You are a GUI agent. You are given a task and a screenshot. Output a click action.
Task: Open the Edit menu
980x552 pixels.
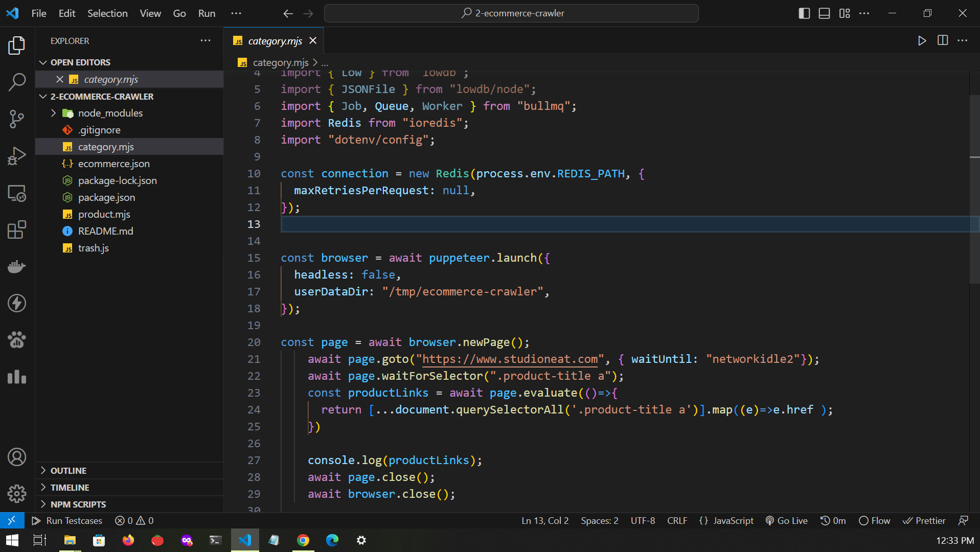point(67,13)
